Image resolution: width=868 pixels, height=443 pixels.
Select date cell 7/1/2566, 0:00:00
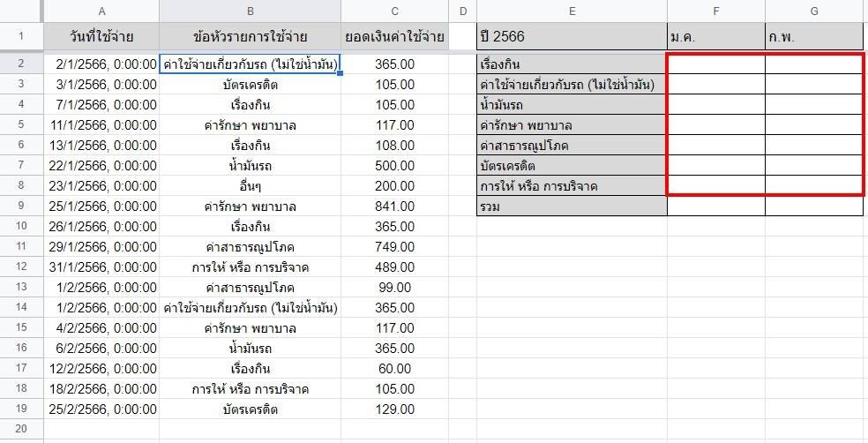[101, 105]
